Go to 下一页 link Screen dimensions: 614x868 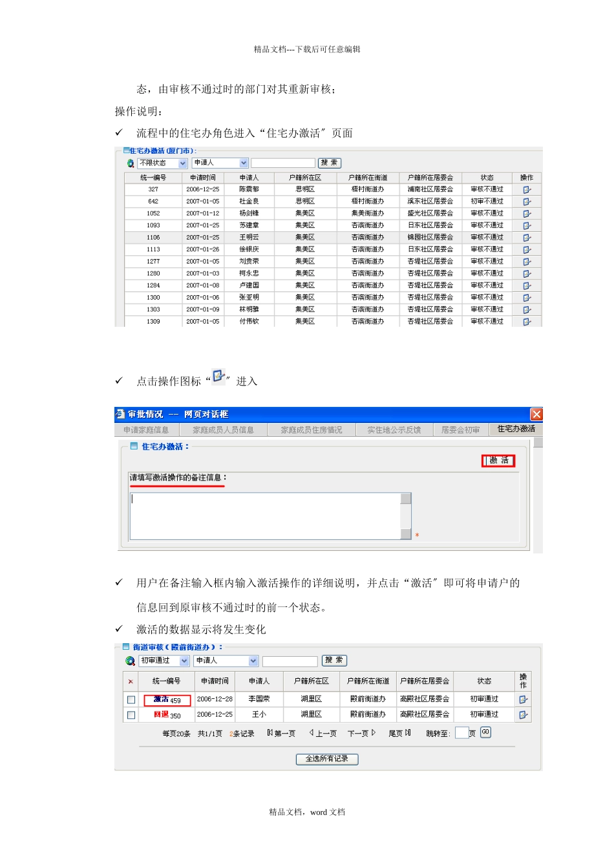(361, 733)
